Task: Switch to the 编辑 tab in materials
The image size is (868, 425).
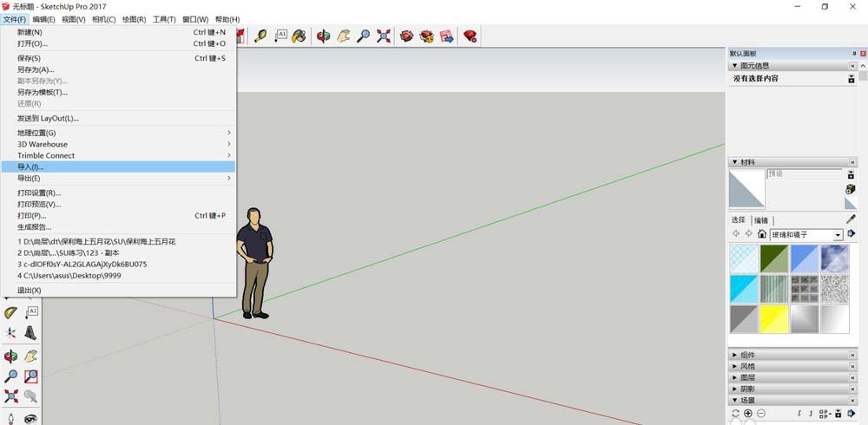Action: point(760,220)
